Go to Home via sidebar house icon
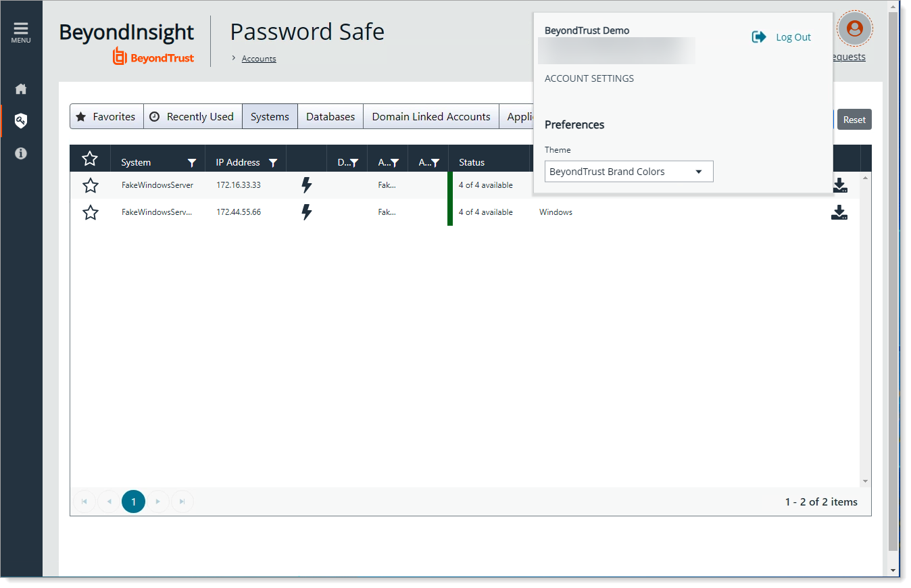The height and width of the screenshot is (588, 911). click(21, 89)
